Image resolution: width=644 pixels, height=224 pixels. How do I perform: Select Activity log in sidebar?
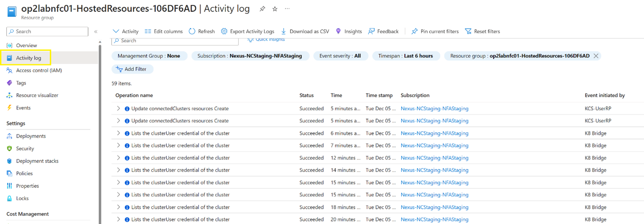28,58
